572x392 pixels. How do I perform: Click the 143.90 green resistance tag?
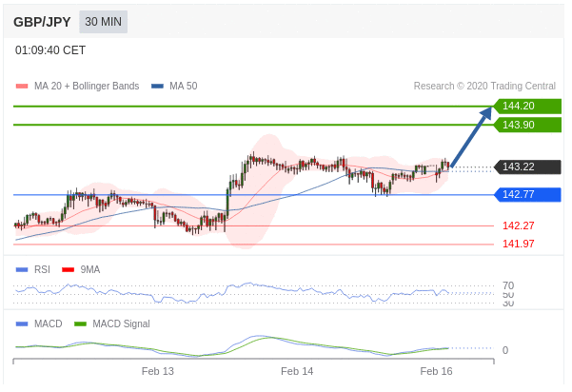click(x=527, y=125)
